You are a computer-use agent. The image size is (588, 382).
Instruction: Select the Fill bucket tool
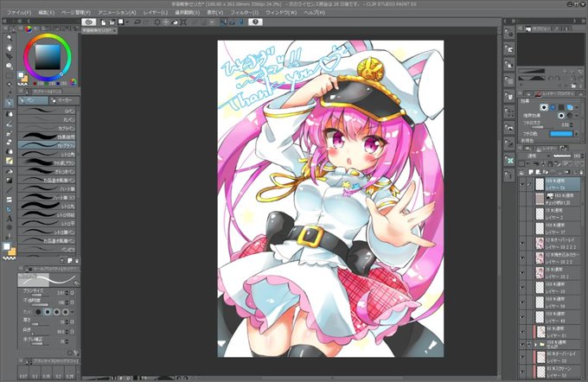point(10,171)
